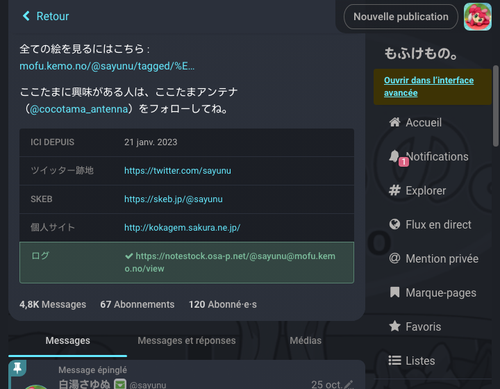Click the ICI DEPUIS label
The width and height of the screenshot is (500, 389).
tap(52, 142)
